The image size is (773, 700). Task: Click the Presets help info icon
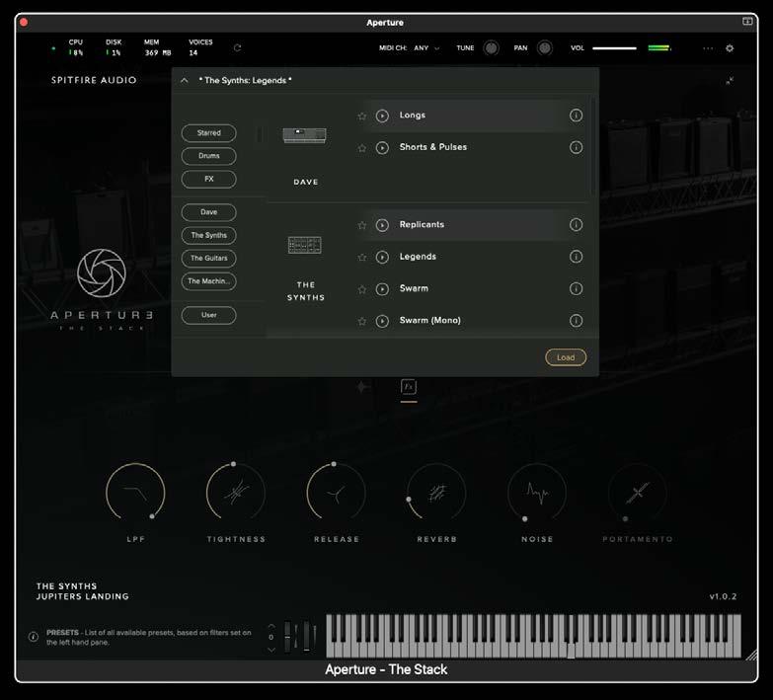pyautogui.click(x=34, y=637)
